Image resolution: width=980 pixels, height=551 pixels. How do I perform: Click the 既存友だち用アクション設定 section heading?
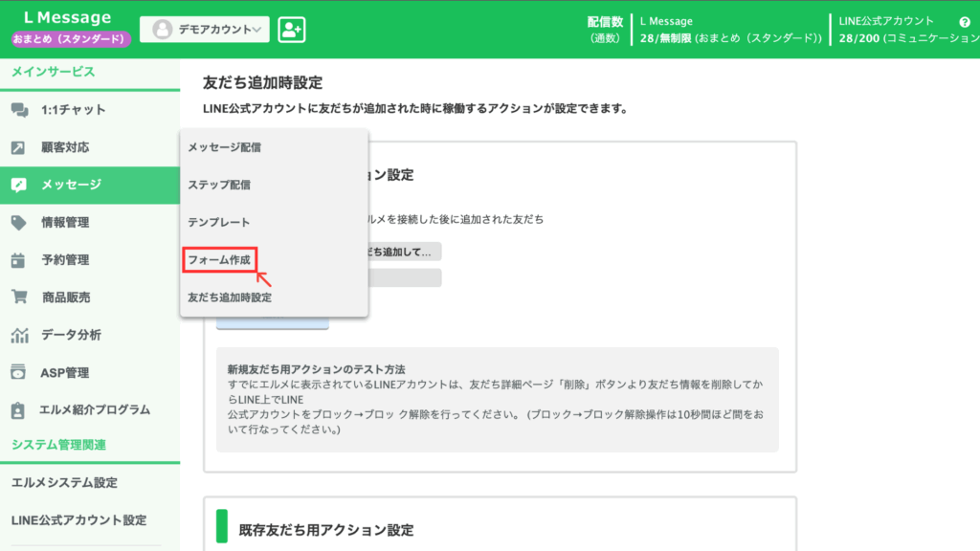click(x=326, y=530)
